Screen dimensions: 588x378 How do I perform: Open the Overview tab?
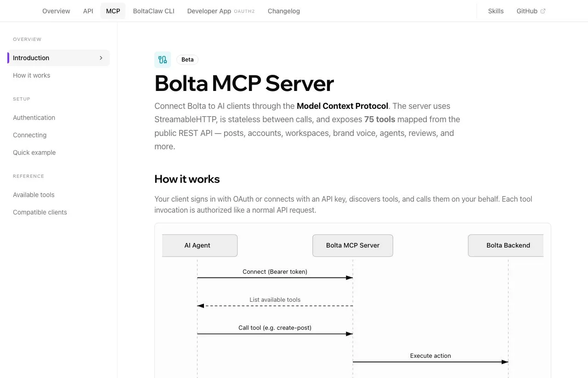pos(56,11)
